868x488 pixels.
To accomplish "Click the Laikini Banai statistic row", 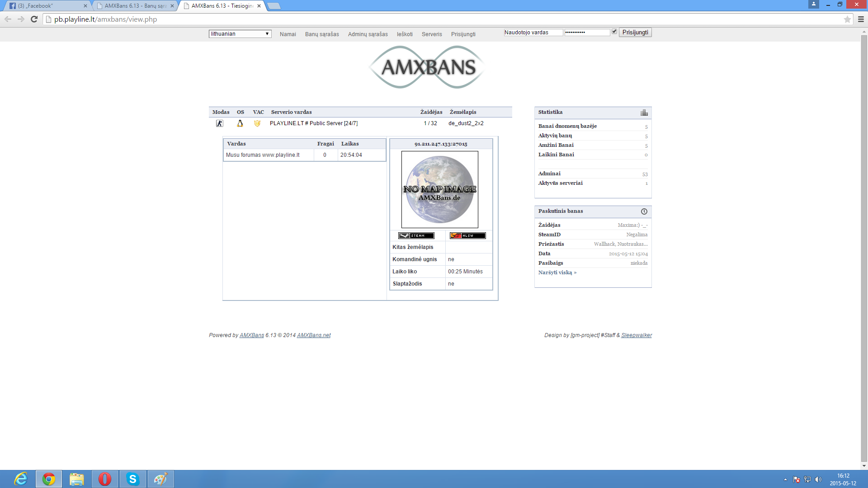I will (x=593, y=155).
